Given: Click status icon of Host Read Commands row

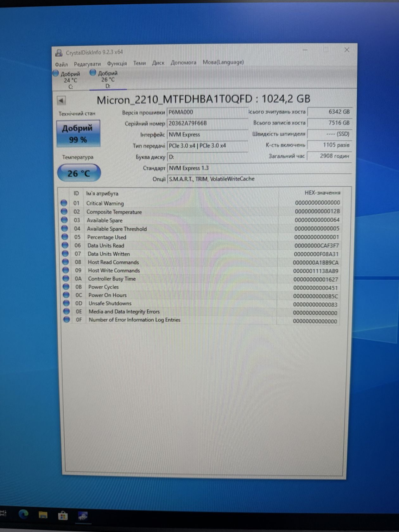Looking at the screenshot, I should [66, 262].
